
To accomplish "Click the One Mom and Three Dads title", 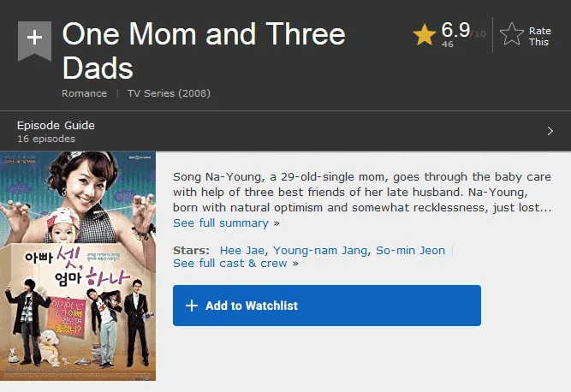I will (x=204, y=50).
